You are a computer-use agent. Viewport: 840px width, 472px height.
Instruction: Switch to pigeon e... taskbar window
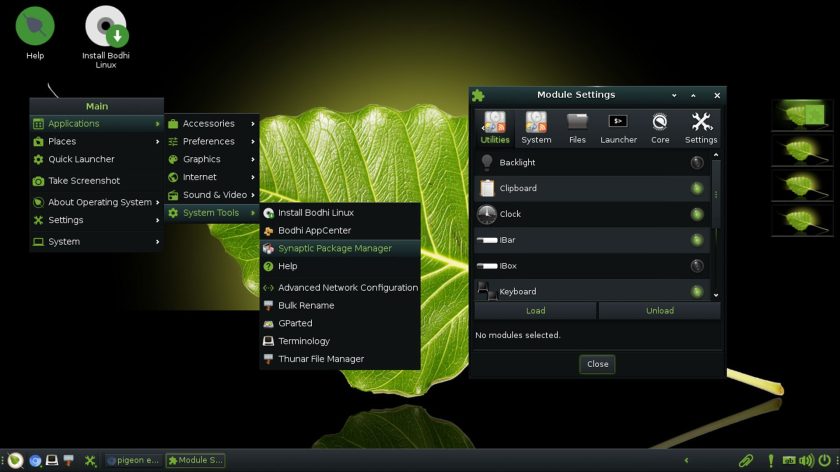[133, 460]
